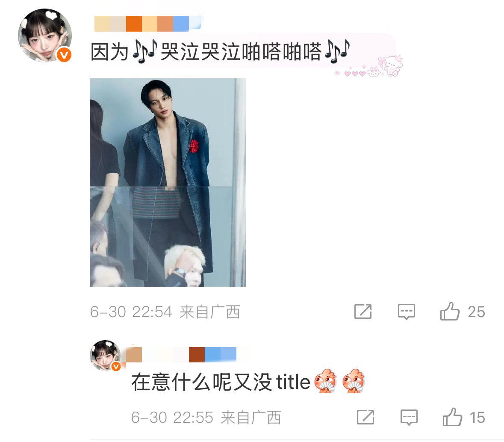Like the reply with 15 likes
The image size is (504, 442).
click(x=452, y=417)
